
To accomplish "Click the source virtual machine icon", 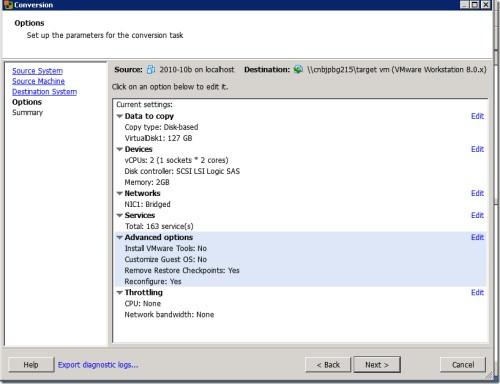I will pyautogui.click(x=151, y=70).
